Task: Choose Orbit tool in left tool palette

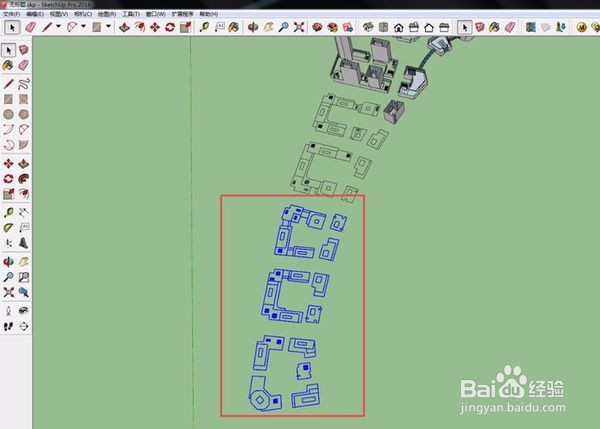Action: [x=8, y=262]
